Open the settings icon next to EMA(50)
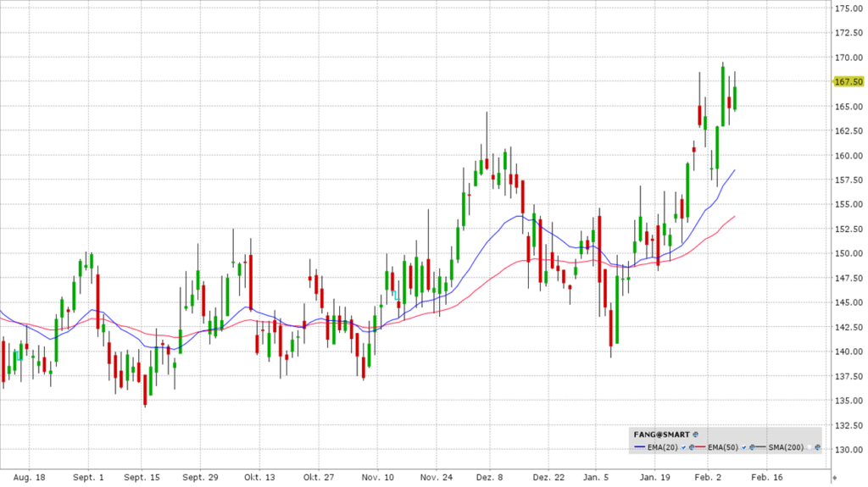868x487 pixels. (752, 447)
